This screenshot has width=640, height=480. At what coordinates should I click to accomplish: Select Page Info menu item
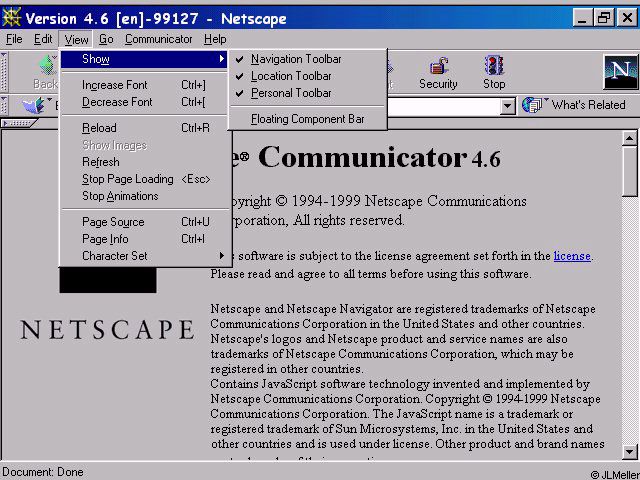point(144,239)
